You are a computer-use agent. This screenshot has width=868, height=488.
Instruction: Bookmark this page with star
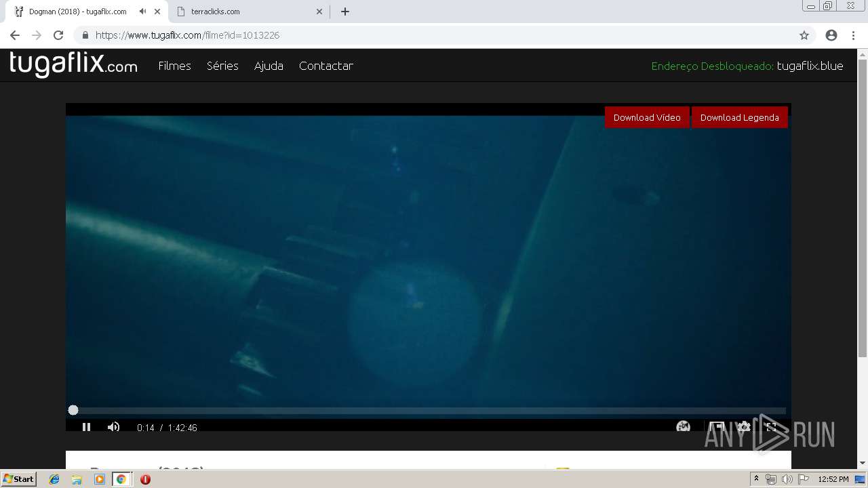coord(804,35)
